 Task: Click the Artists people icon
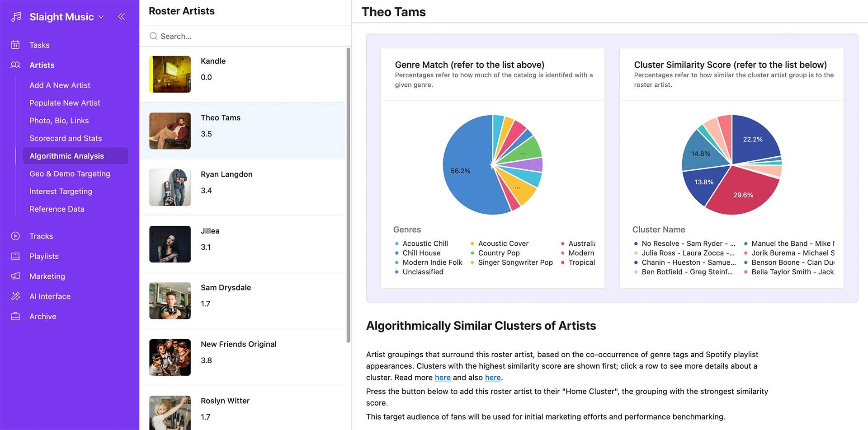pyautogui.click(x=15, y=65)
